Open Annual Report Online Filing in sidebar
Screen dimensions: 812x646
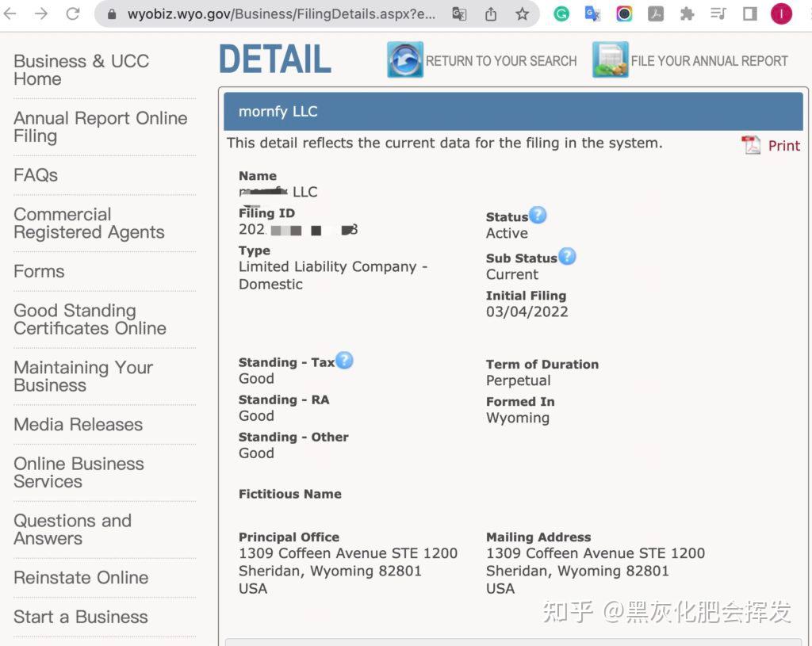click(x=101, y=127)
